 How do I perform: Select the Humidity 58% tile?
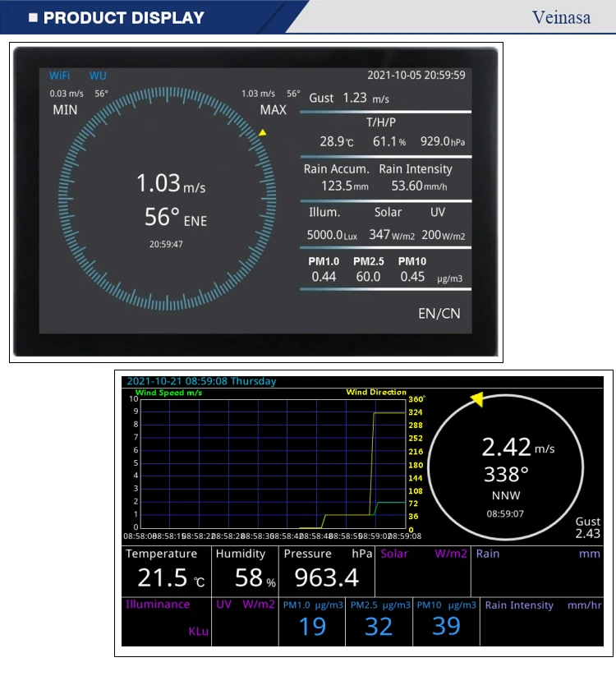pyautogui.click(x=245, y=570)
